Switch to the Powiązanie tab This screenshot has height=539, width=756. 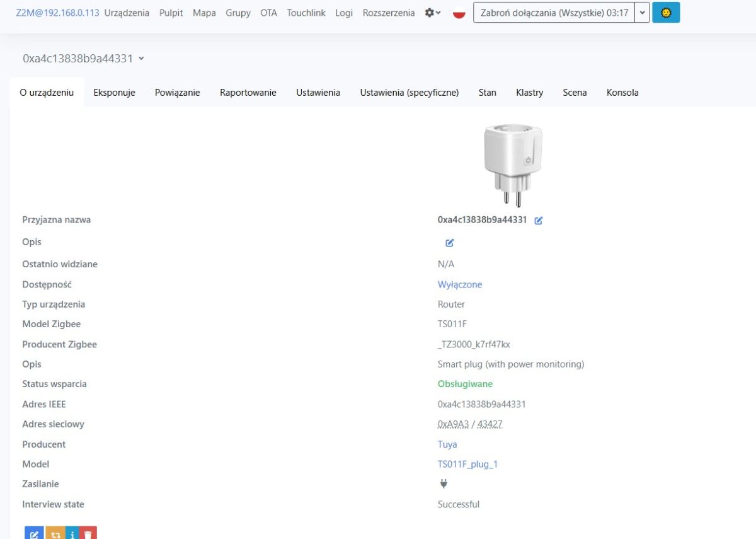(x=178, y=92)
